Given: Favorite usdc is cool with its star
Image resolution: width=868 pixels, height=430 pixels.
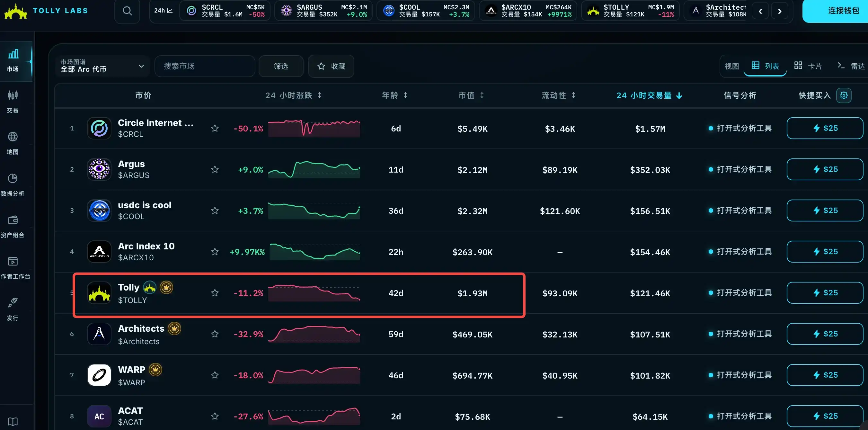Looking at the screenshot, I should point(215,210).
